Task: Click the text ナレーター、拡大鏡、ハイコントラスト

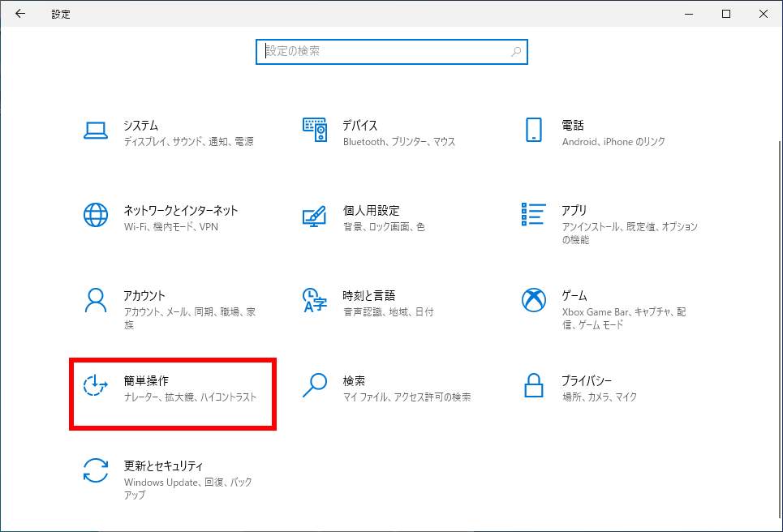Action: (x=190, y=397)
